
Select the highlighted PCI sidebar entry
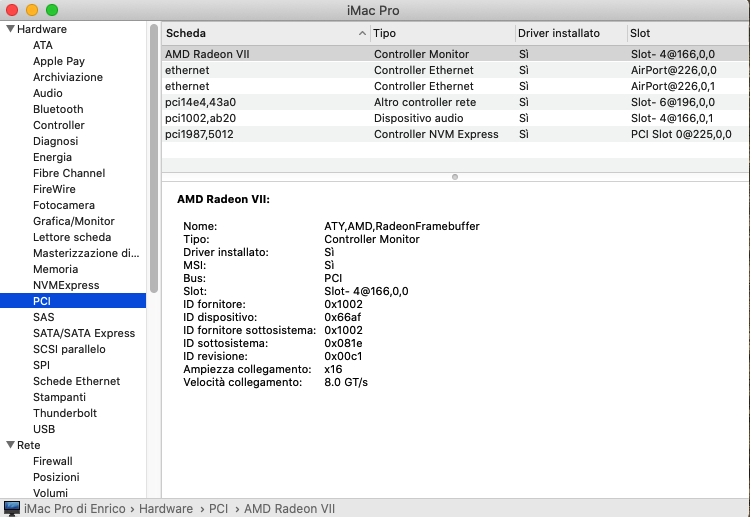pos(73,301)
